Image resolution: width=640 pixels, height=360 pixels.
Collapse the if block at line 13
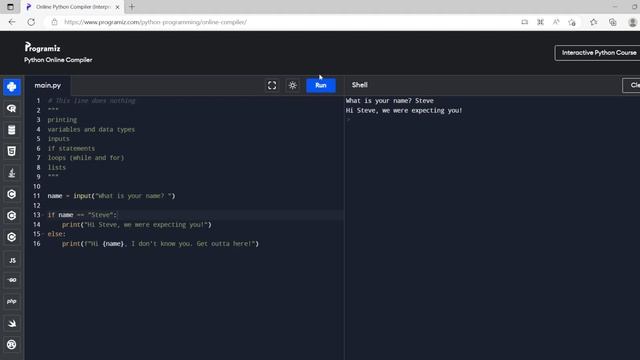[43, 215]
